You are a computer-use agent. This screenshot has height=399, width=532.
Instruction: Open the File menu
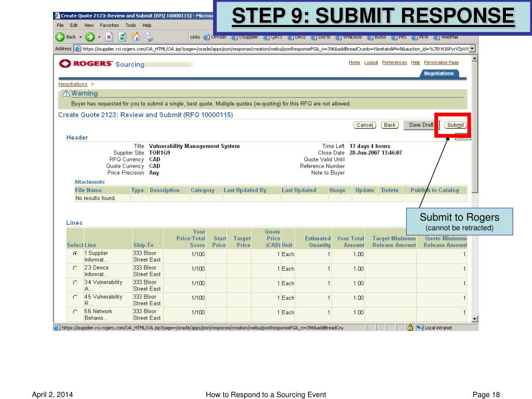[60, 25]
